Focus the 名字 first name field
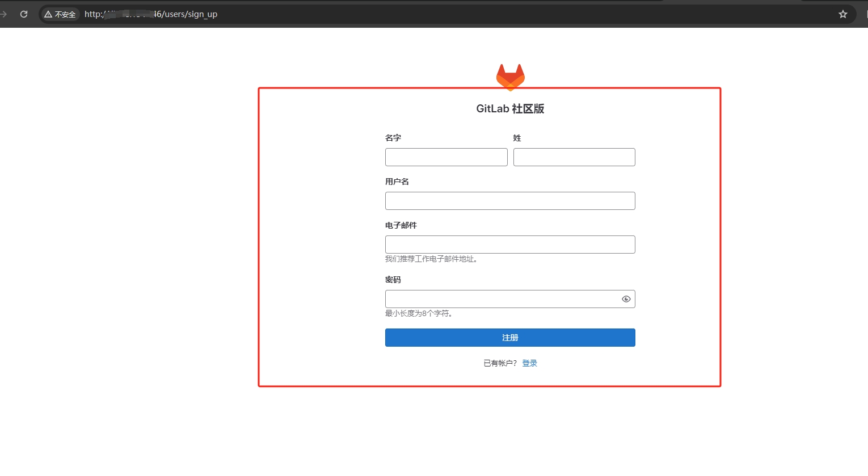The height and width of the screenshot is (476, 868). (446, 157)
